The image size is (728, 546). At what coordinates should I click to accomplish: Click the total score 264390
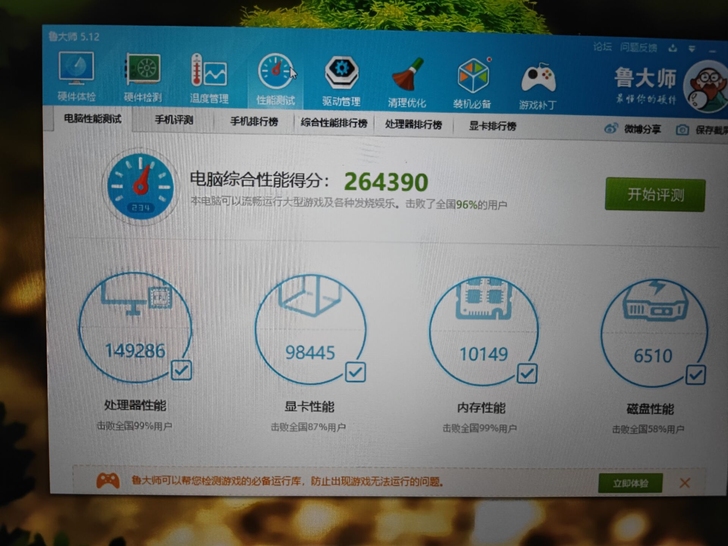tap(386, 182)
